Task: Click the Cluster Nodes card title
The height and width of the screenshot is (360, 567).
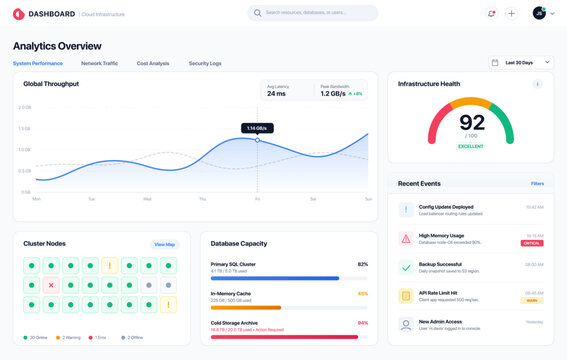Action: point(44,244)
